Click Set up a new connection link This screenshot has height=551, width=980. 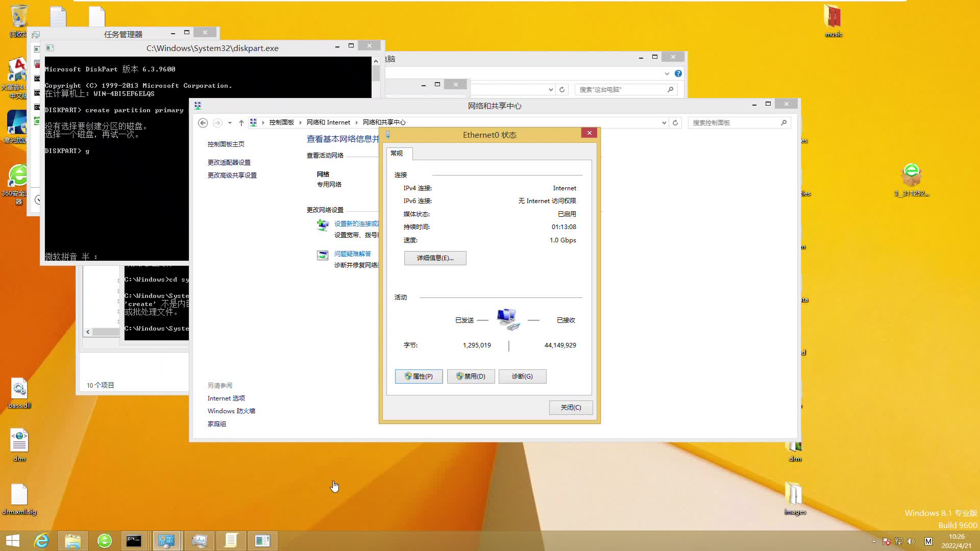click(x=356, y=224)
